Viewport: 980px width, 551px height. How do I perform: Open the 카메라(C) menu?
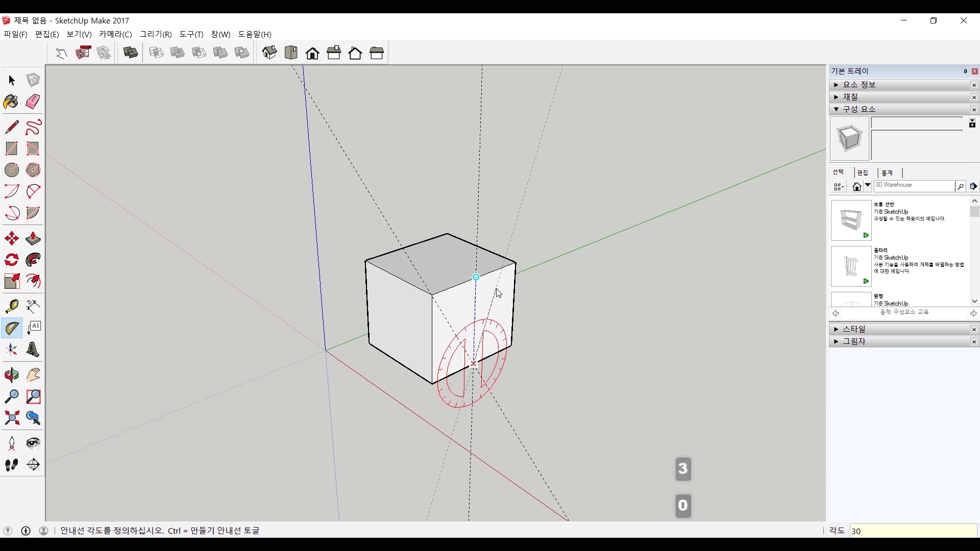115,34
